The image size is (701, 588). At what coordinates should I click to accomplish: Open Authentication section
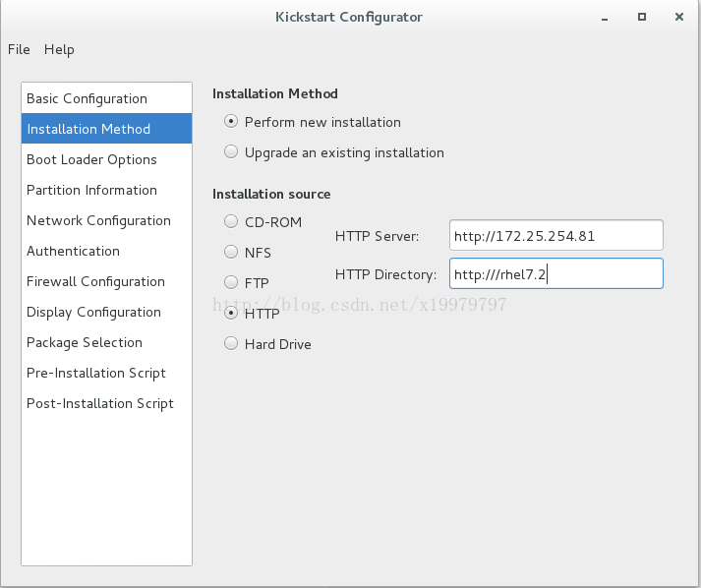click(106, 251)
